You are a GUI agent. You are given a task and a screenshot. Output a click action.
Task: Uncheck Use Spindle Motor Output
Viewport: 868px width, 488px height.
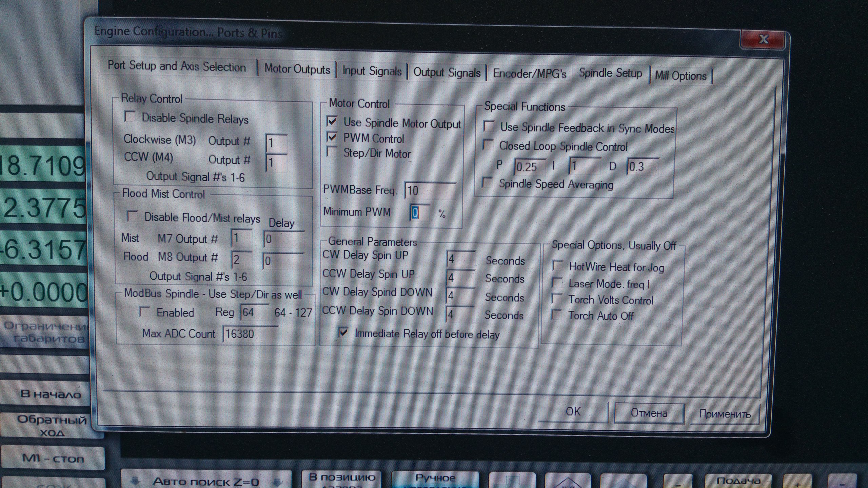(332, 121)
